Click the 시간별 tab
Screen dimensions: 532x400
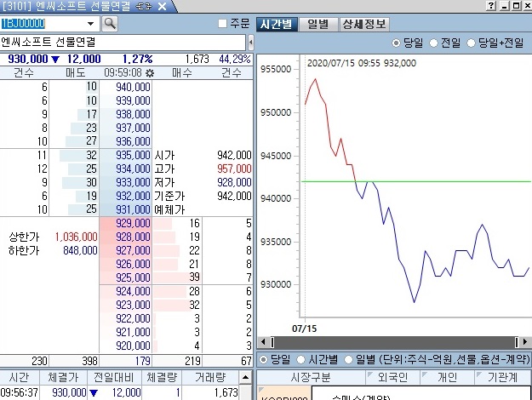point(277,23)
